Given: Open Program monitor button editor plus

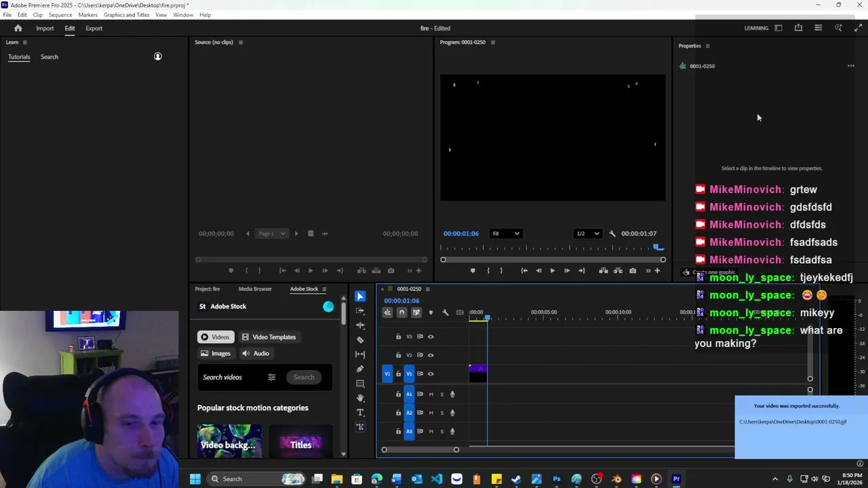Looking at the screenshot, I should pos(656,270).
